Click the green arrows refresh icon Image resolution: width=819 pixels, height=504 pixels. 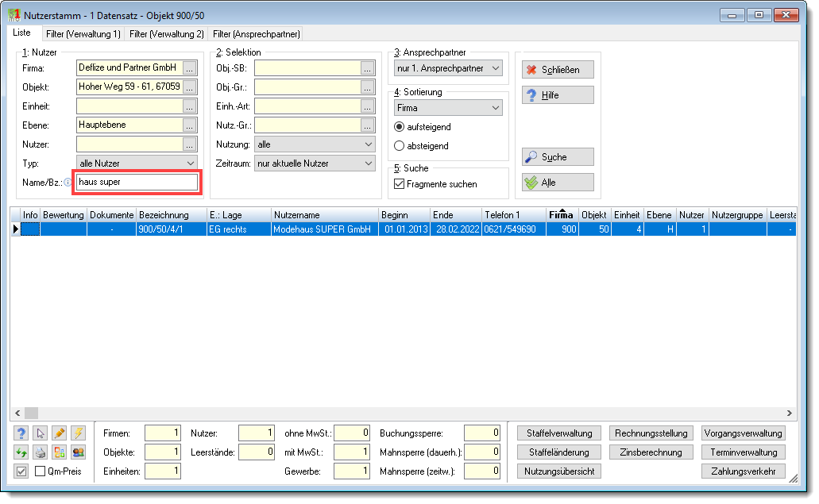(x=21, y=452)
